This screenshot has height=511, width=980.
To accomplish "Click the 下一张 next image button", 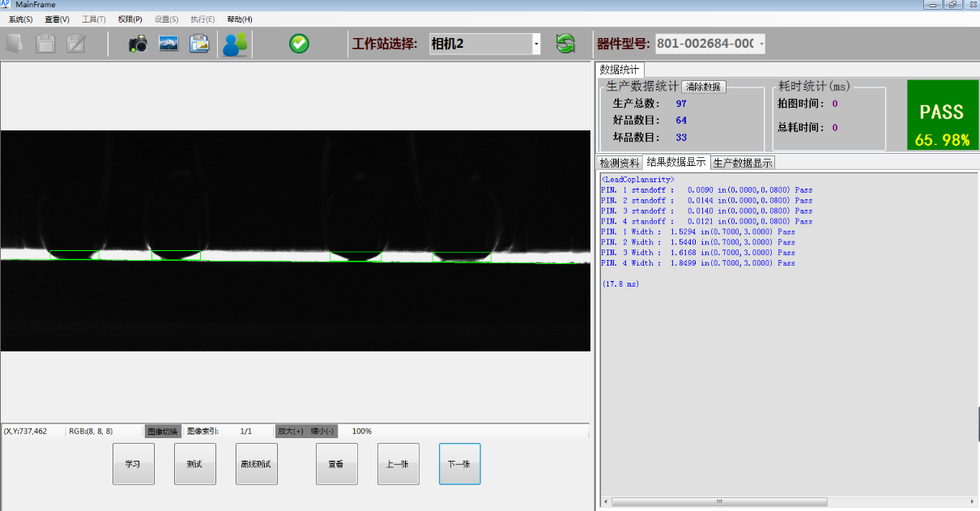I will (x=460, y=464).
